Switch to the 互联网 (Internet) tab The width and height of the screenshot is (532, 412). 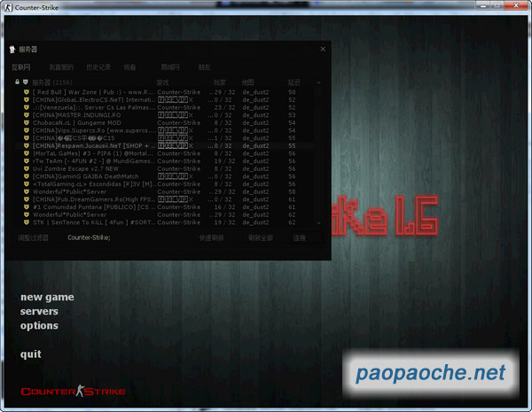[21, 67]
